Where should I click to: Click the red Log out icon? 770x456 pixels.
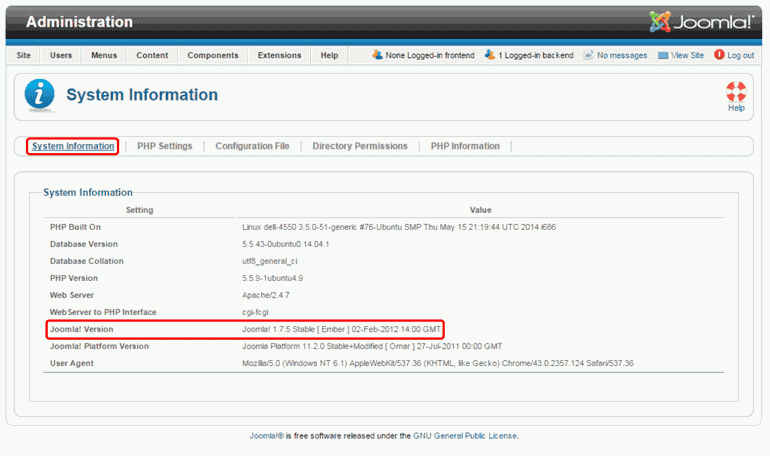click(x=719, y=54)
